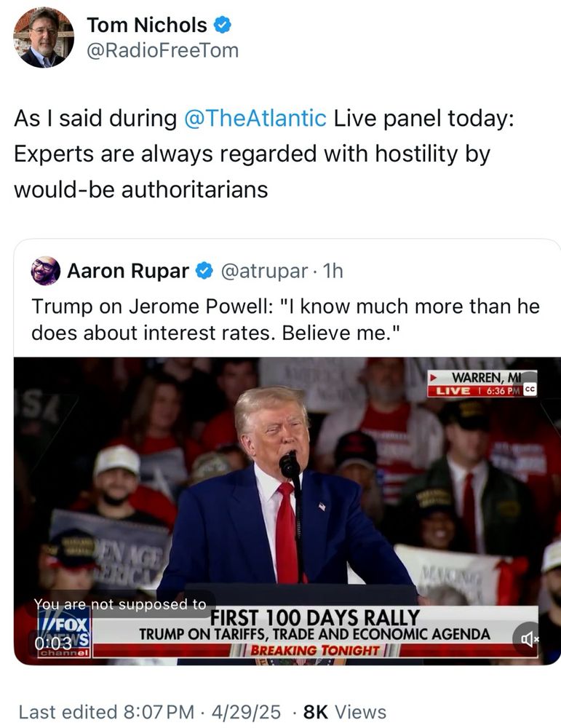Open the @TheAtlantic mention link
Screen dimensions: 561x728
pos(255,118)
